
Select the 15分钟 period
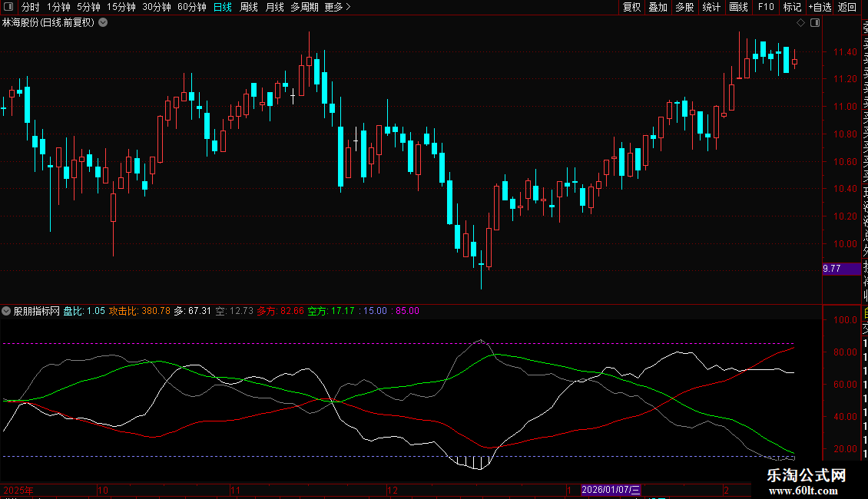coord(121,7)
